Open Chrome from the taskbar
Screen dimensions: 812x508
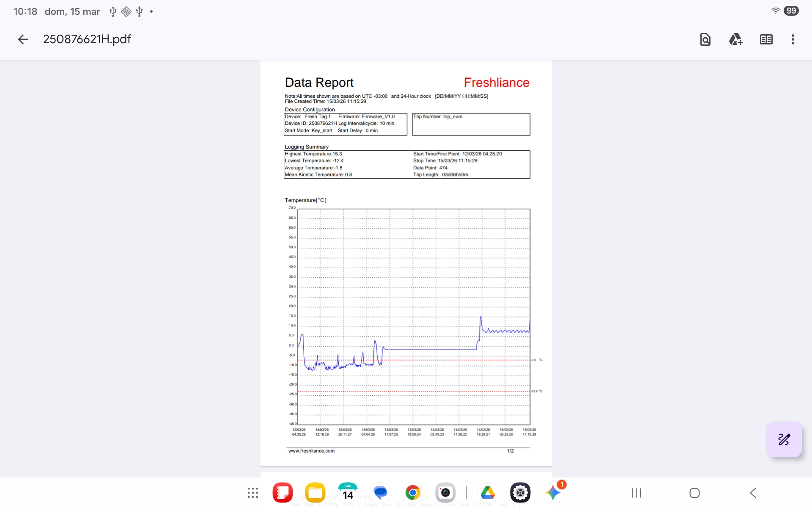(413, 493)
